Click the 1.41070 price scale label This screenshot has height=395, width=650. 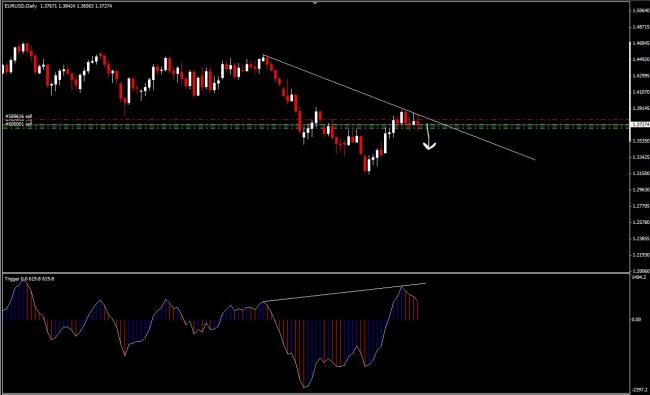pos(640,92)
